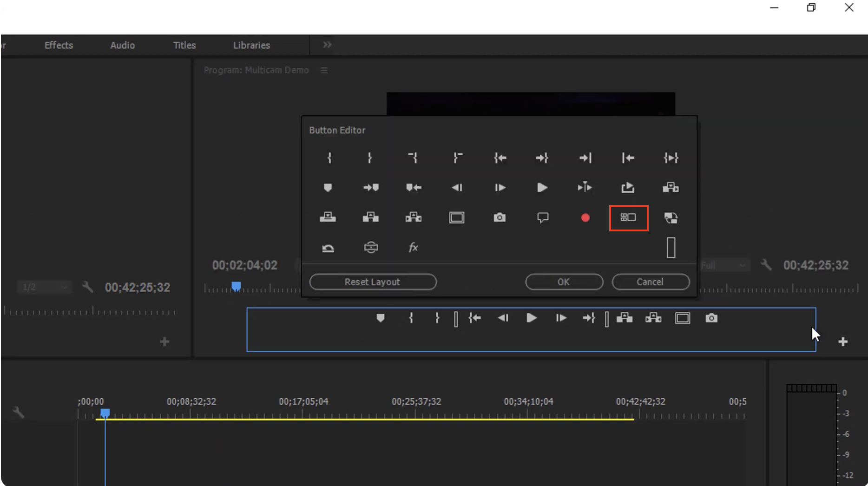Open the Libraries workspace tab
Viewport: 868px width, 486px height.
251,46
